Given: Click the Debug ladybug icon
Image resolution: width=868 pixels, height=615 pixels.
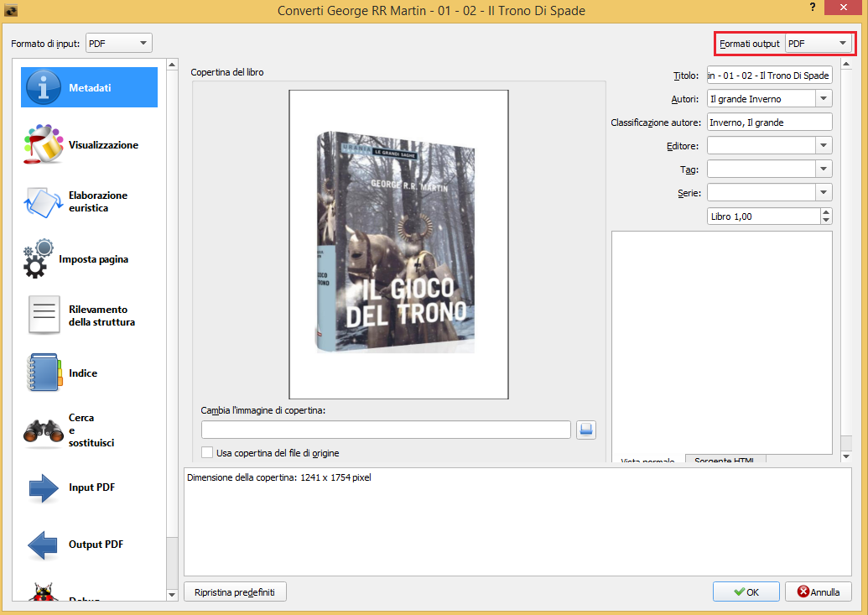Looking at the screenshot, I should (x=43, y=592).
